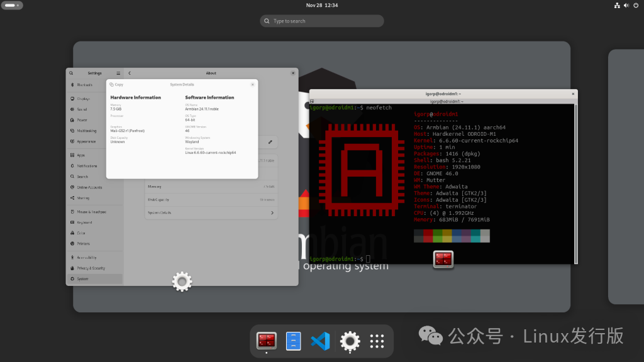Launch the Files app from the dock
Screen dimensions: 644x362
(294, 341)
